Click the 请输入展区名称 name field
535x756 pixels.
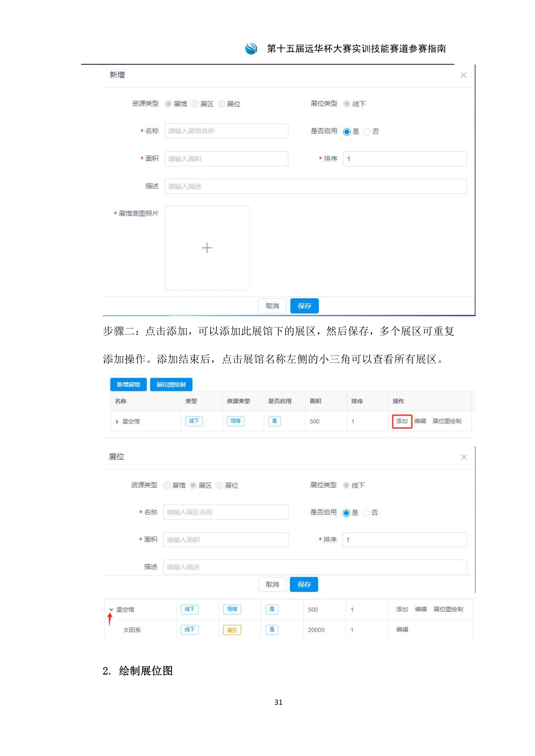[226, 512]
